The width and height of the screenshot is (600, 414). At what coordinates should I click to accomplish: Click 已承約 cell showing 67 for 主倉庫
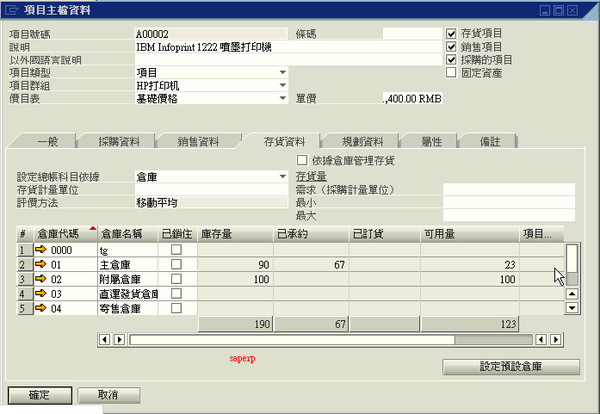click(x=311, y=264)
